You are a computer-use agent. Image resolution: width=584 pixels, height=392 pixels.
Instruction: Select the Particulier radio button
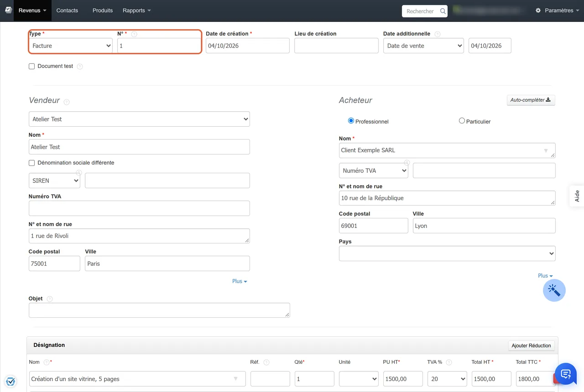pos(462,121)
